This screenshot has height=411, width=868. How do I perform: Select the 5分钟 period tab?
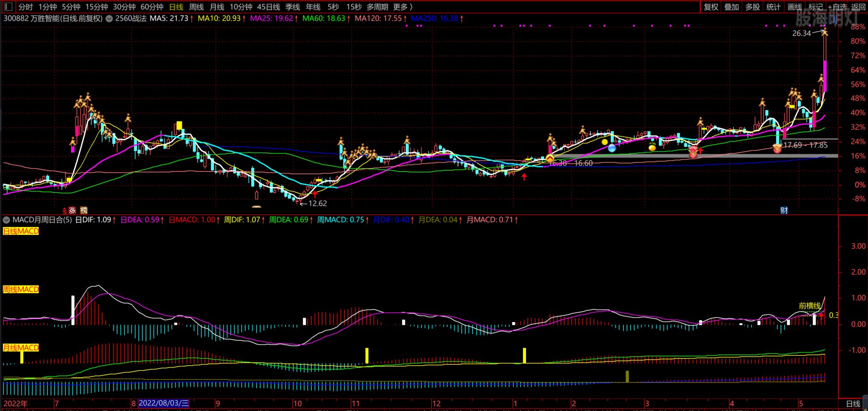pyautogui.click(x=71, y=7)
